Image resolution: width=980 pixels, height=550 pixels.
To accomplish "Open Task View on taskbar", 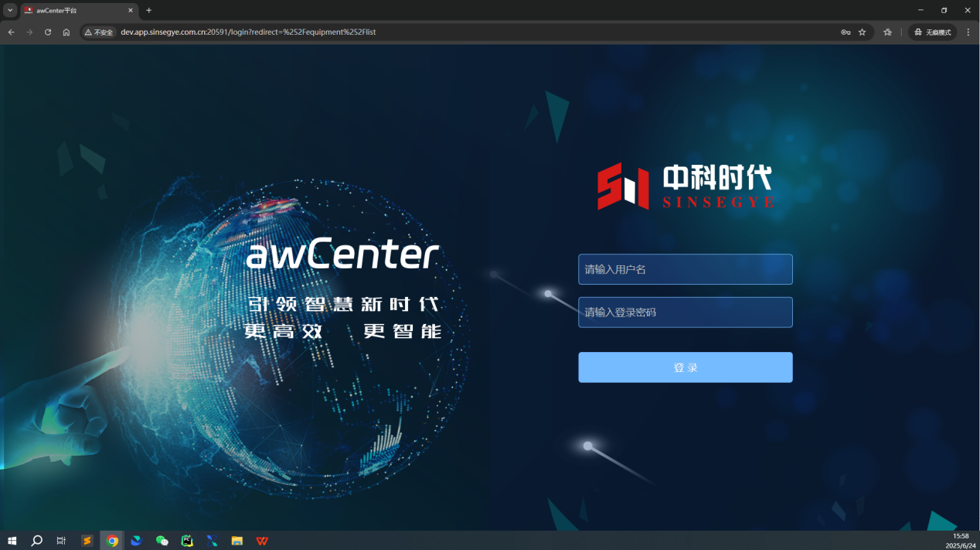I will click(61, 541).
